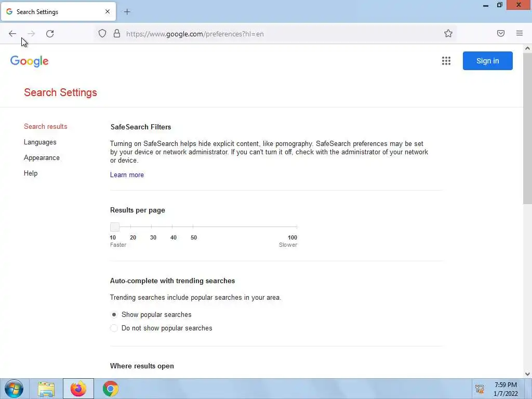Set results per page slider to 100
The height and width of the screenshot is (399, 532).
pos(297,227)
